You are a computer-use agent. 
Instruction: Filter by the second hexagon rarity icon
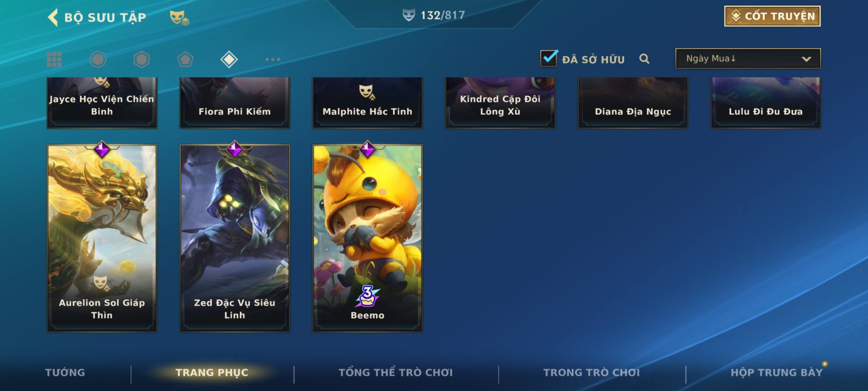pyautogui.click(x=141, y=59)
